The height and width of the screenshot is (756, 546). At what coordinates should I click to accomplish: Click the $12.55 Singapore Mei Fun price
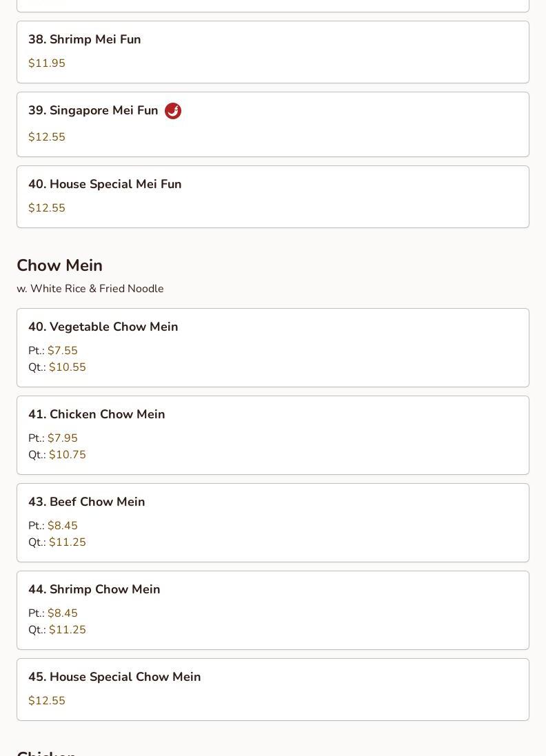point(47,137)
